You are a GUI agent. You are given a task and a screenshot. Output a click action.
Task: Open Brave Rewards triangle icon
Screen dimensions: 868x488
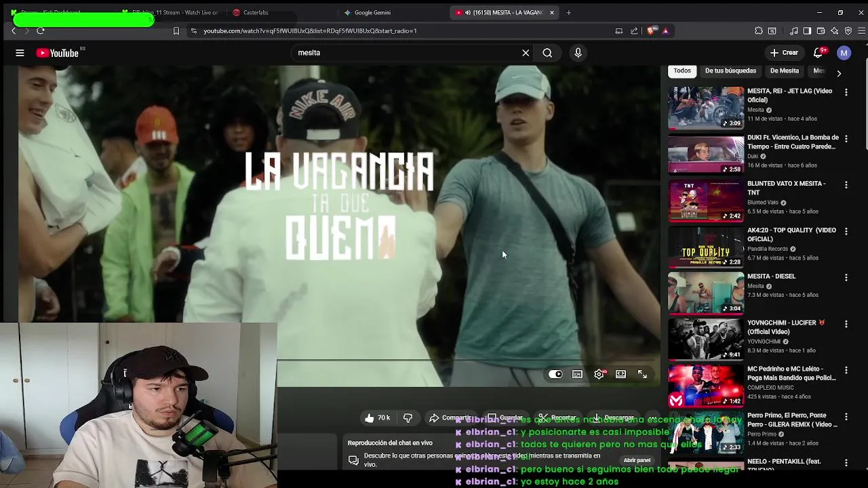666,30
